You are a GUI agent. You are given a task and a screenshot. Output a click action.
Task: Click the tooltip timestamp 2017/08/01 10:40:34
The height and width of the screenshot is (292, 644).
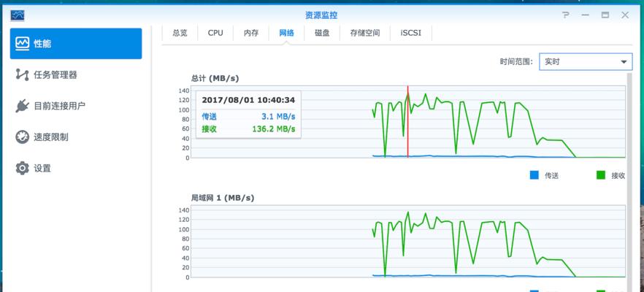tap(248, 100)
